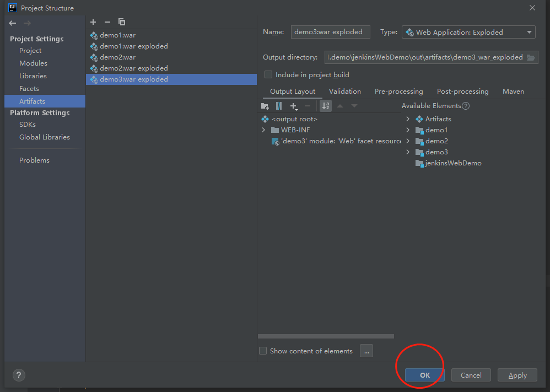
Task: Expand Artifacts in Available Elements
Action: [408, 119]
